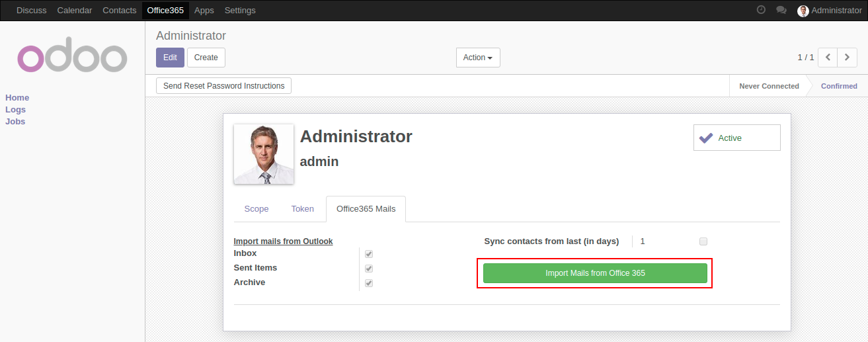Click the Administrator profile photo
868x342 pixels.
pyautogui.click(x=264, y=154)
